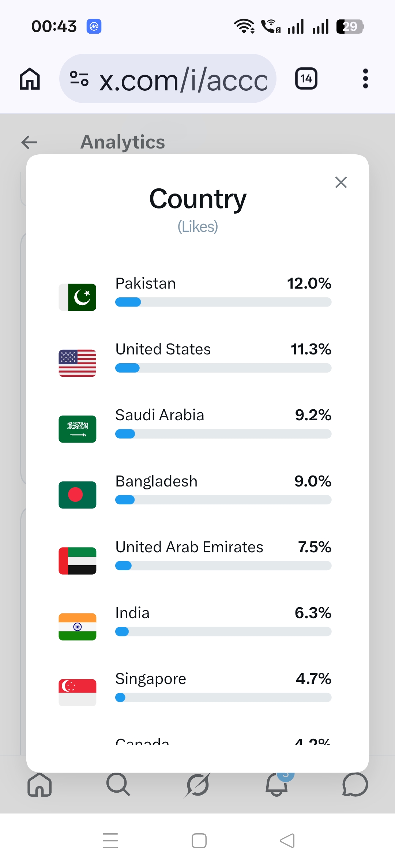Open the search tab in bottom navigation

coord(118,785)
